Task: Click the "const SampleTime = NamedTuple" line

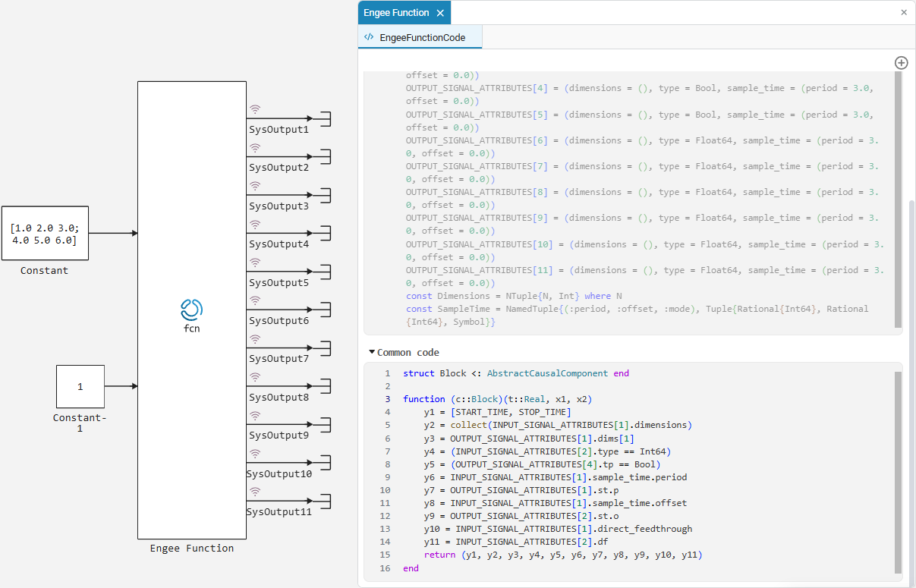Action: click(x=637, y=316)
